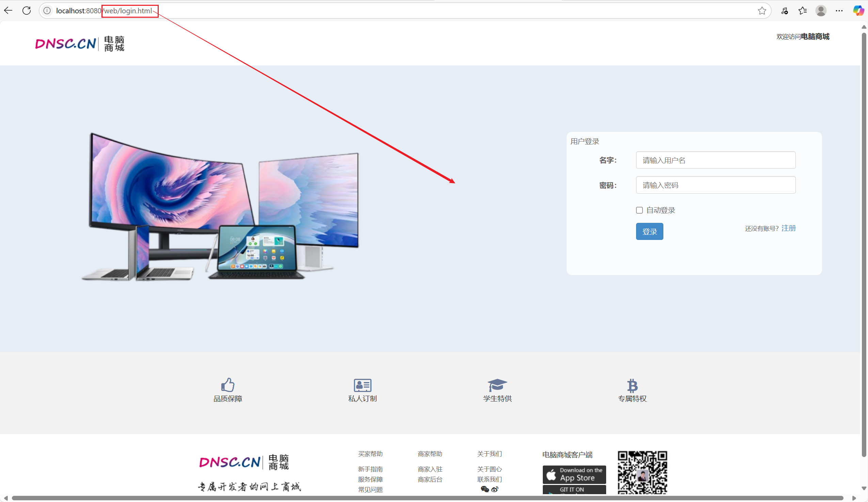
Task: Open the 新手指南 footer link
Action: [x=370, y=469]
